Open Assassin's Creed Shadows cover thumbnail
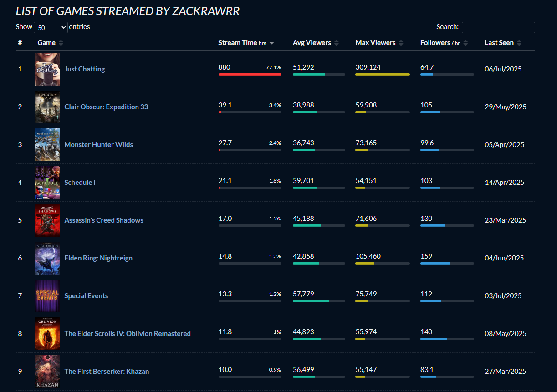557x392 pixels. (x=47, y=220)
